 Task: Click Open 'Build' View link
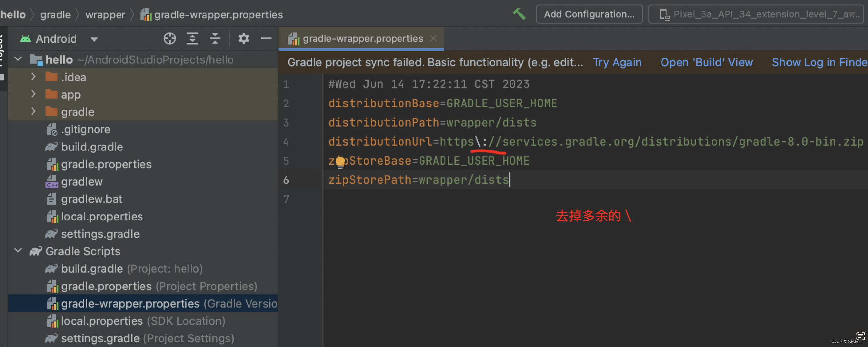click(x=706, y=62)
